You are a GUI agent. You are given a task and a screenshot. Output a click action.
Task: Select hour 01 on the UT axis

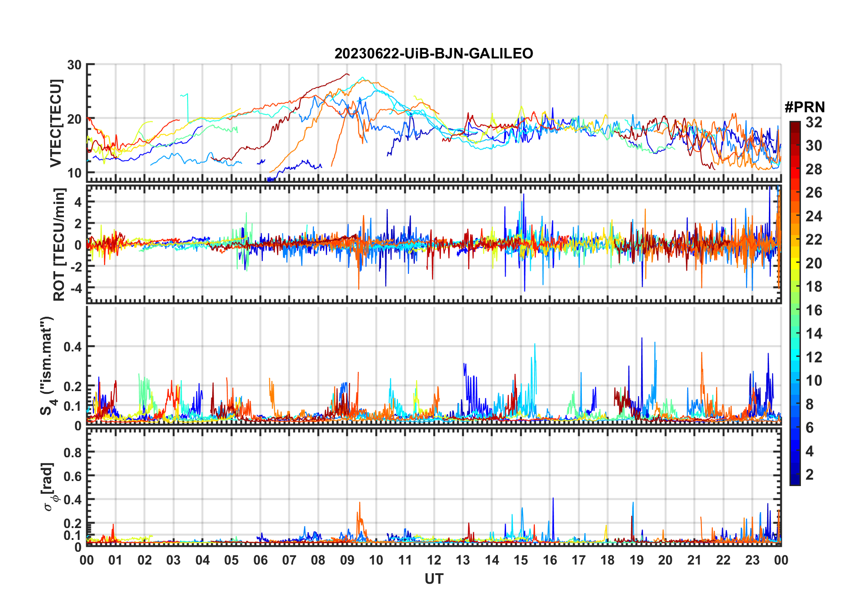(115, 560)
